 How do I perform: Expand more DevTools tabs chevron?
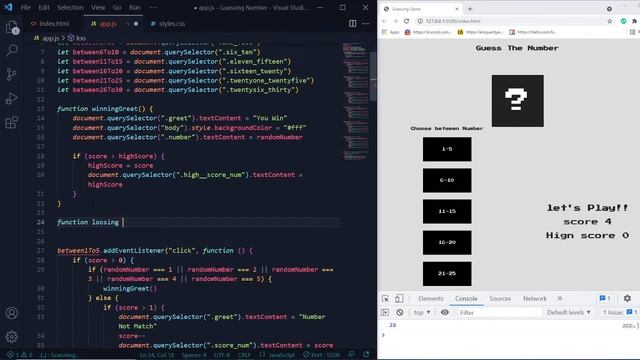[x=560, y=298]
